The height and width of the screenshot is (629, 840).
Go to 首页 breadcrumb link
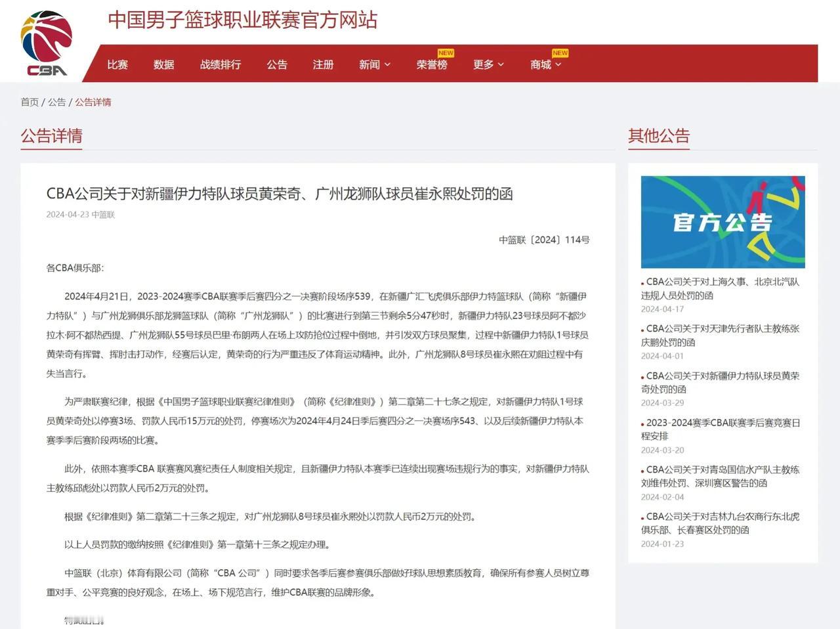pyautogui.click(x=30, y=102)
